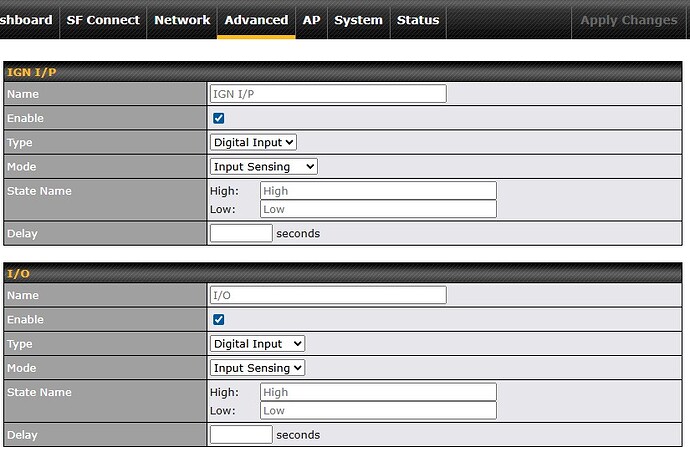
Task: Open the System tab
Action: tap(358, 20)
